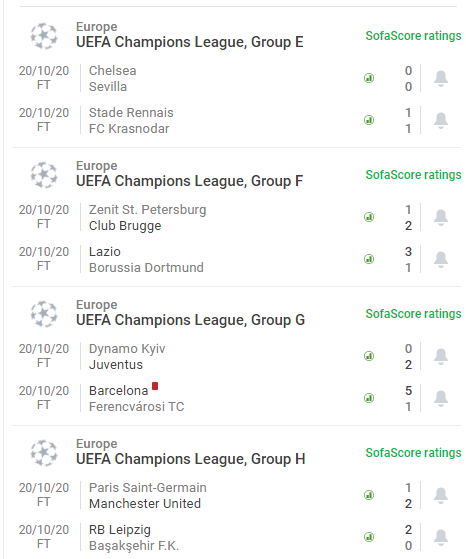Toggle notification bell for Chelsea vs Sevilla
Viewport: 466px width, 559px height.
click(x=441, y=78)
